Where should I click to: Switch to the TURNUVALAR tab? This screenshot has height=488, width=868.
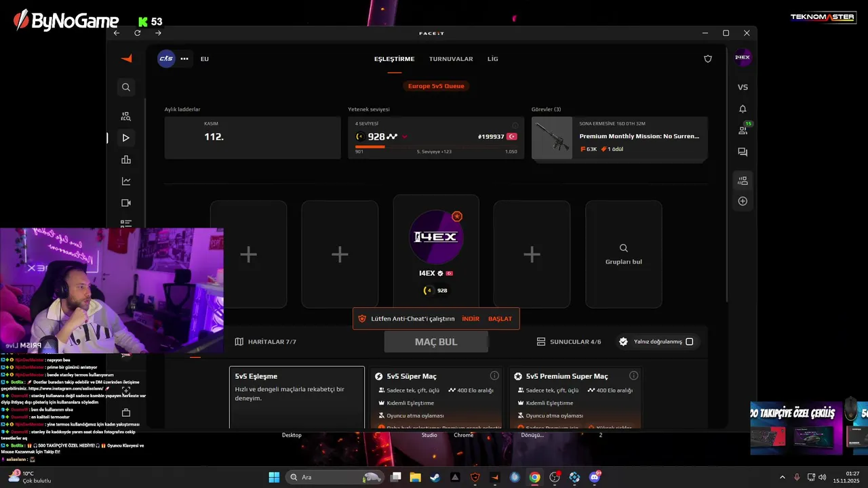coord(451,59)
